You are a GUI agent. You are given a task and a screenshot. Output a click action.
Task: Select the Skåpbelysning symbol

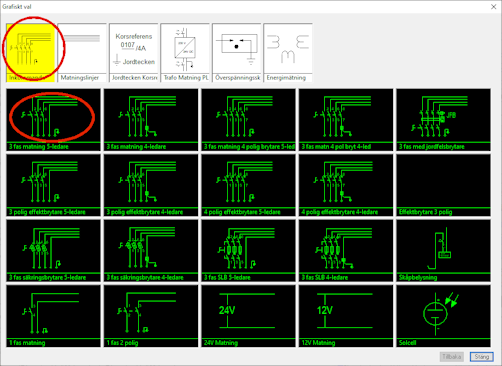coord(443,250)
